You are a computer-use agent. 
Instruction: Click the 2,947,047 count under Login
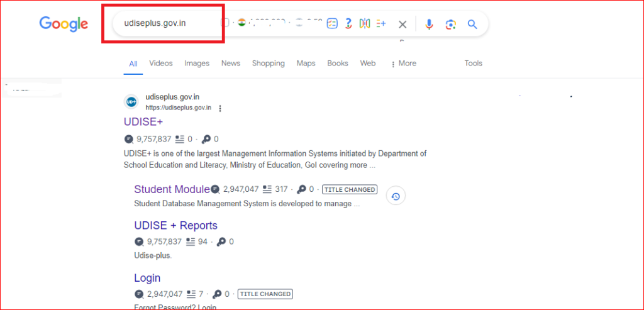tap(165, 294)
